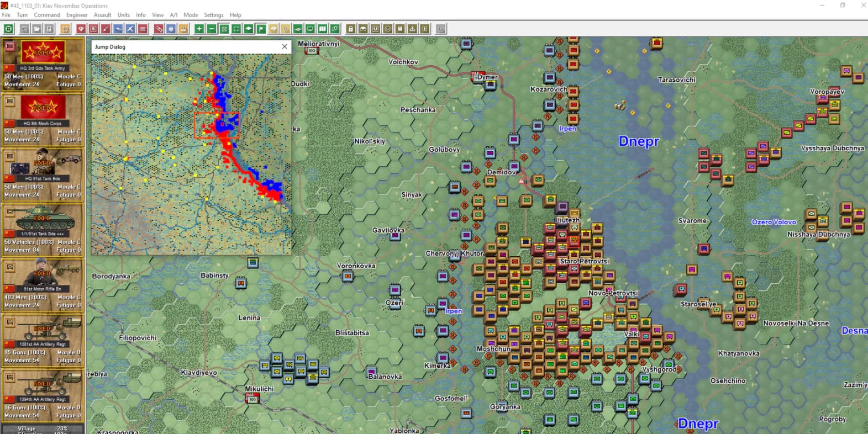
Task: Click the red horizontal-lines toolbar icon
Action: [x=143, y=29]
